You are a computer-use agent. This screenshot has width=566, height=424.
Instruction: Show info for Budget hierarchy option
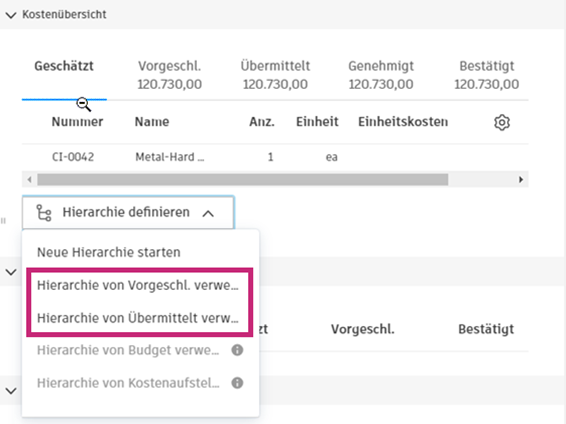[237, 350]
